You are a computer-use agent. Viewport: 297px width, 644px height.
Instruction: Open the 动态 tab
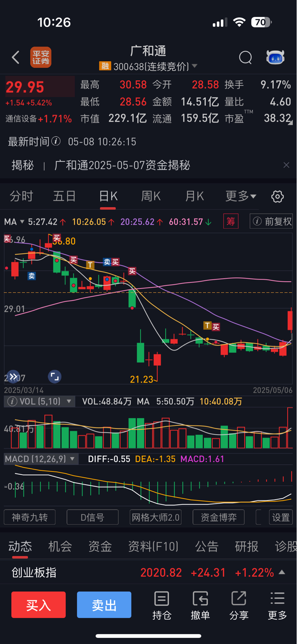(x=20, y=546)
